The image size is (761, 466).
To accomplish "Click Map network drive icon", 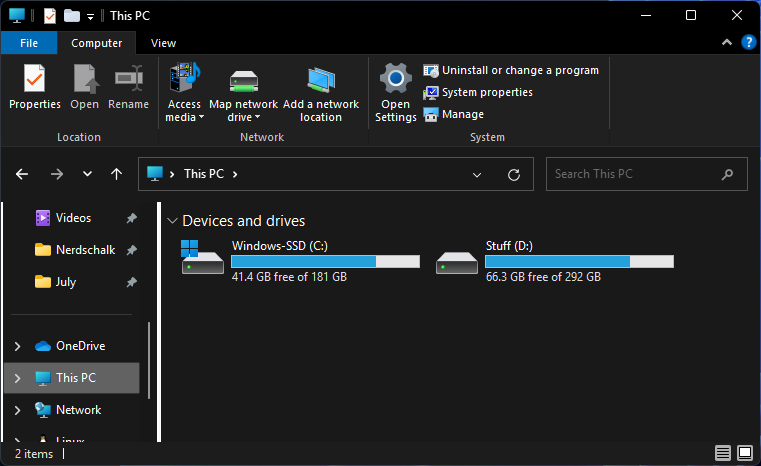I will tap(243, 80).
